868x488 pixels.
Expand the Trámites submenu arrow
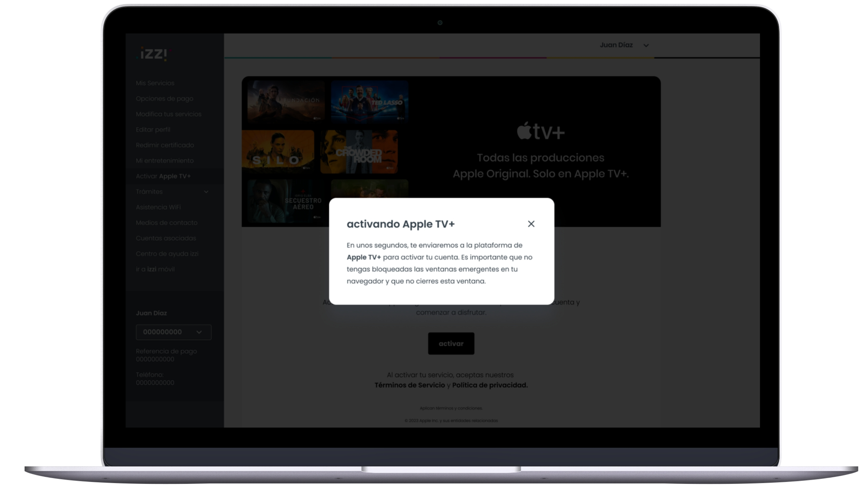[x=206, y=192]
